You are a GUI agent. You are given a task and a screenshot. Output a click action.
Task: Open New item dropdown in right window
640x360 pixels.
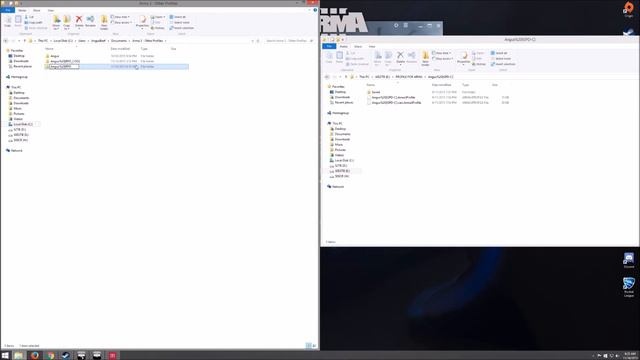442,53
